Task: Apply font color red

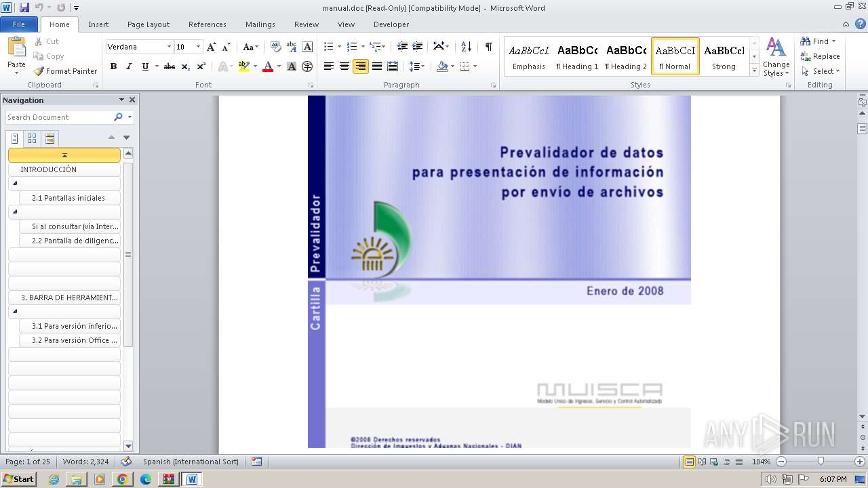Action: click(x=267, y=66)
